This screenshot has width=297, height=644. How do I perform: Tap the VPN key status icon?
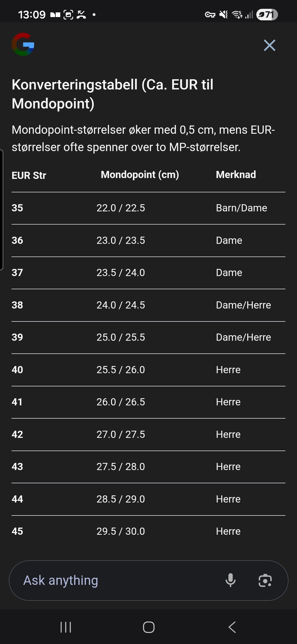[210, 14]
